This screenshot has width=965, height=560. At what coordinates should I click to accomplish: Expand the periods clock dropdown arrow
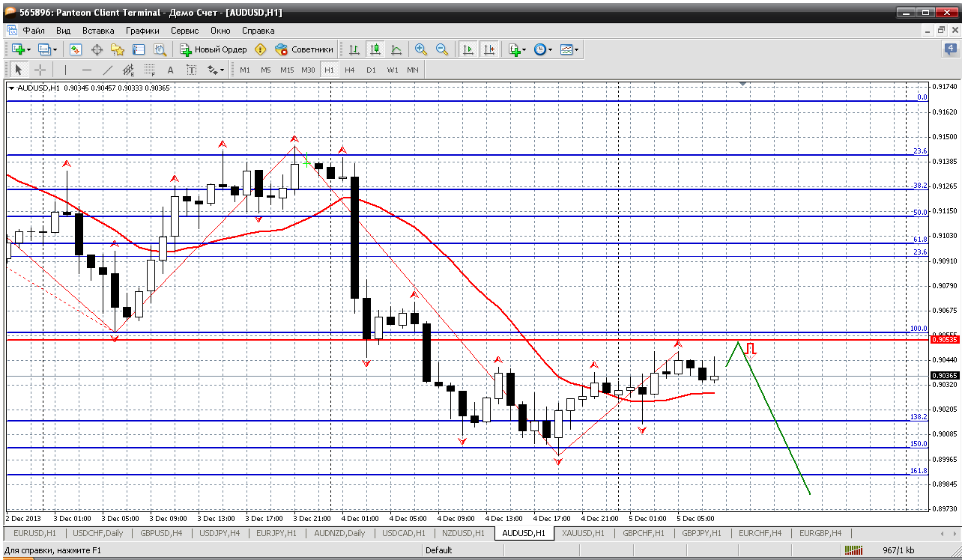tap(551, 49)
